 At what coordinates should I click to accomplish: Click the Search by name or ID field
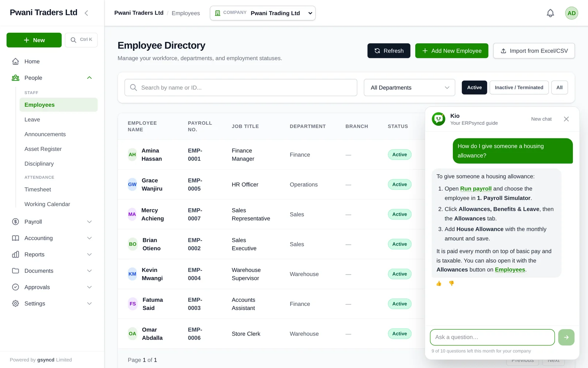(x=241, y=88)
